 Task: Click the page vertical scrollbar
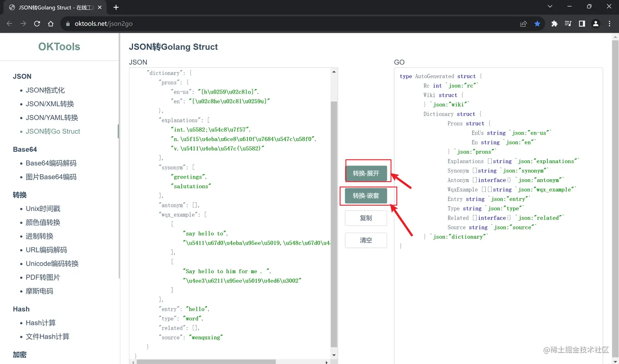[615, 196]
